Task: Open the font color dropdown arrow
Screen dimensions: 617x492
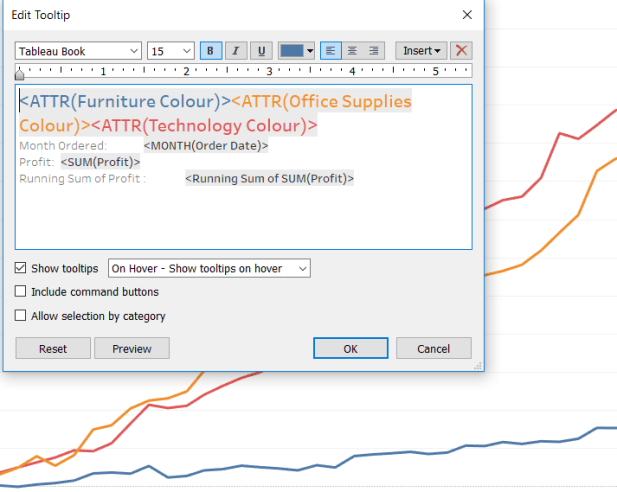Action: pyautogui.click(x=310, y=51)
